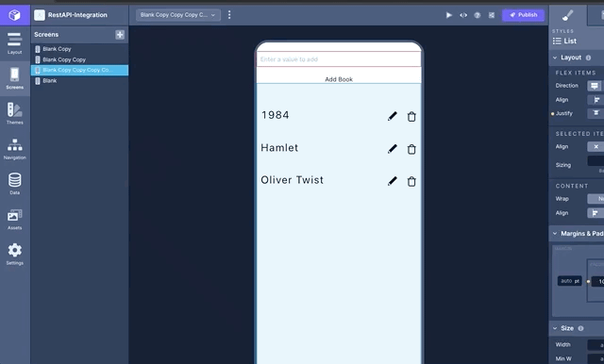Switch to the Styles brush tab
This screenshot has width=604, height=364.
point(568,15)
